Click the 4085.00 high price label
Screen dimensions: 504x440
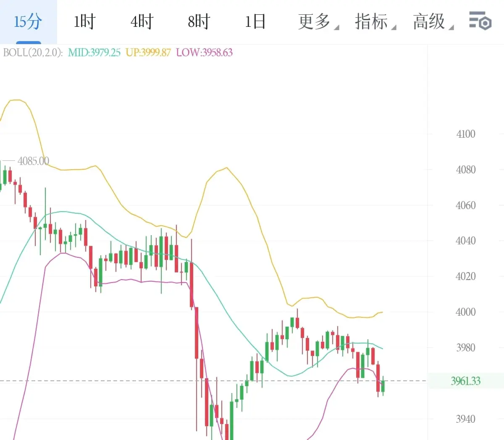point(33,161)
